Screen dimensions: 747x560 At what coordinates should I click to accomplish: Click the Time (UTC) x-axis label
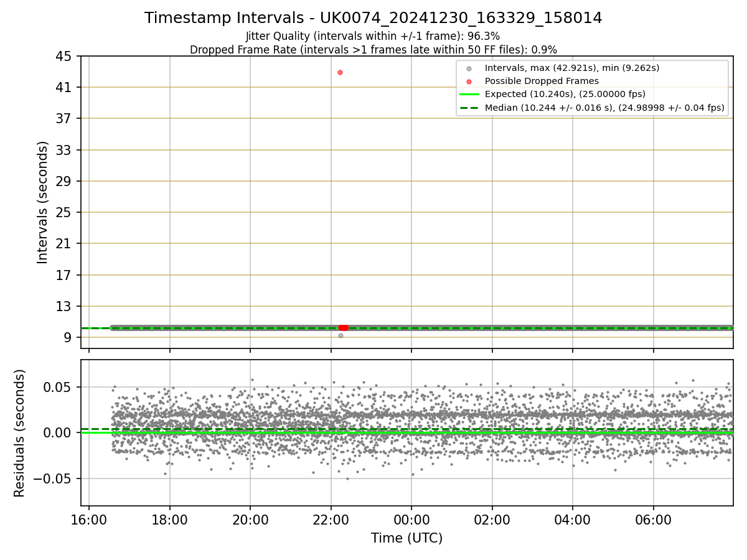pyautogui.click(x=406, y=538)
